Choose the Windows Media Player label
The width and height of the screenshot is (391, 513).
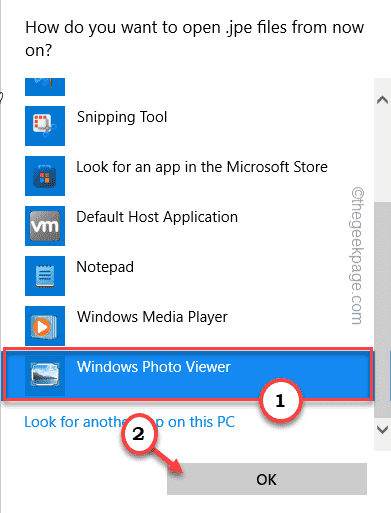[x=152, y=317]
